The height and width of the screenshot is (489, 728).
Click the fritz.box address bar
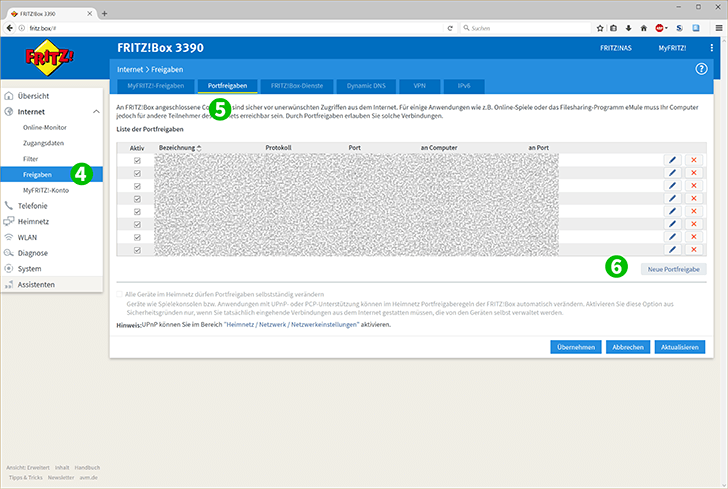(x=232, y=28)
